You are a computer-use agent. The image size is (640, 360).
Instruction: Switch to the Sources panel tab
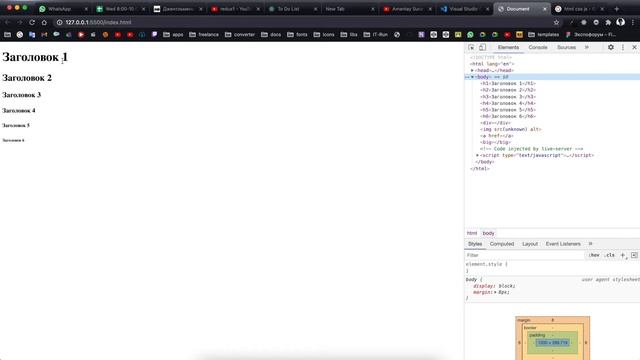(x=566, y=47)
